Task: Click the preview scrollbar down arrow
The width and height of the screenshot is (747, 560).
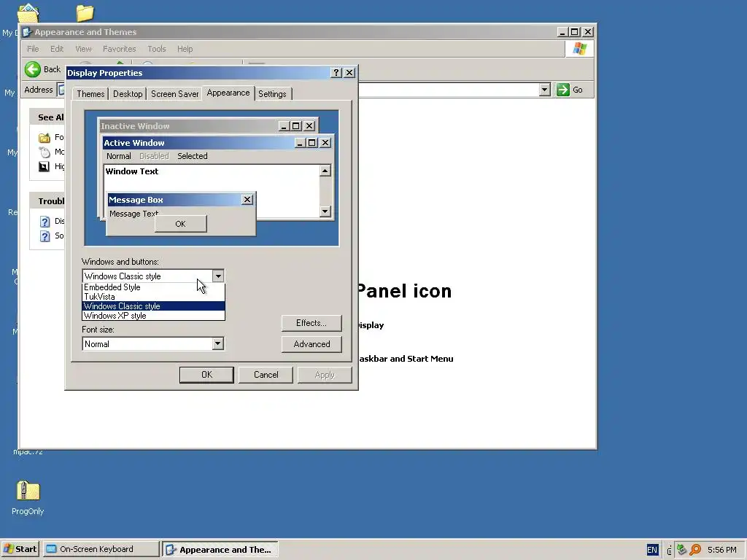Action: tap(325, 211)
